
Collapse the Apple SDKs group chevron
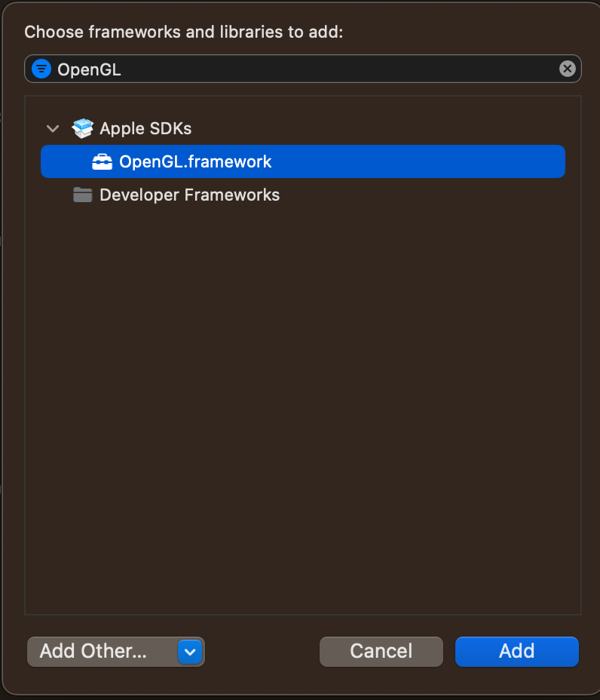[x=53, y=129]
